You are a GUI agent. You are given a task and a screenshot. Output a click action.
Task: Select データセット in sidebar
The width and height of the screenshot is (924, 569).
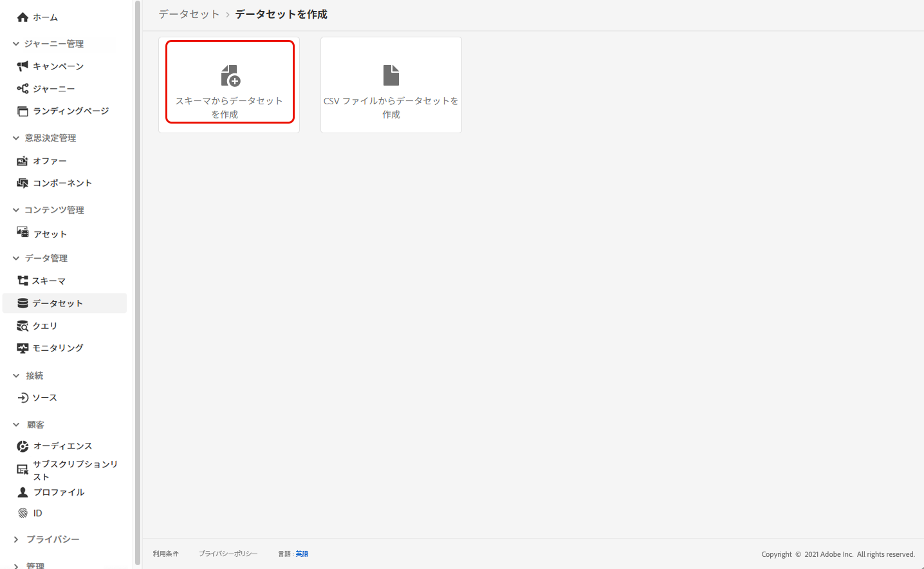point(64,303)
